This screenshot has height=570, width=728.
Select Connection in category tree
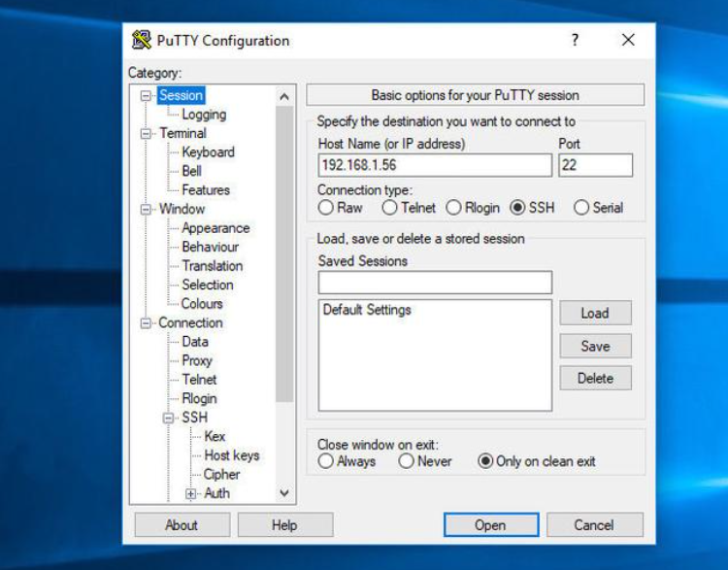pos(190,322)
